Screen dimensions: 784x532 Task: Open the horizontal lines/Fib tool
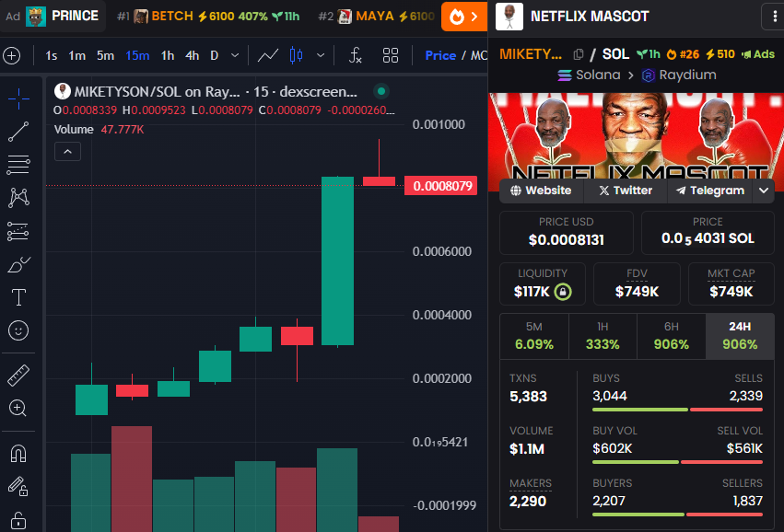[18, 165]
